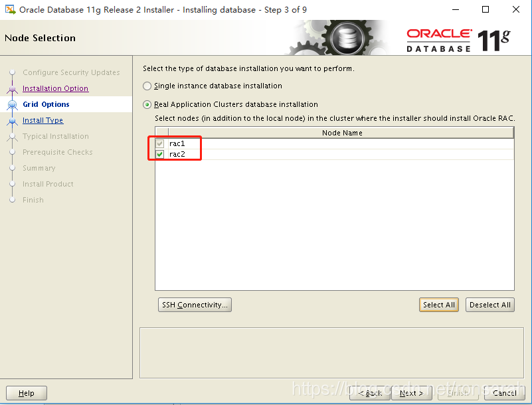
Task: Select Real Application Clusters database installation
Action: click(145, 104)
